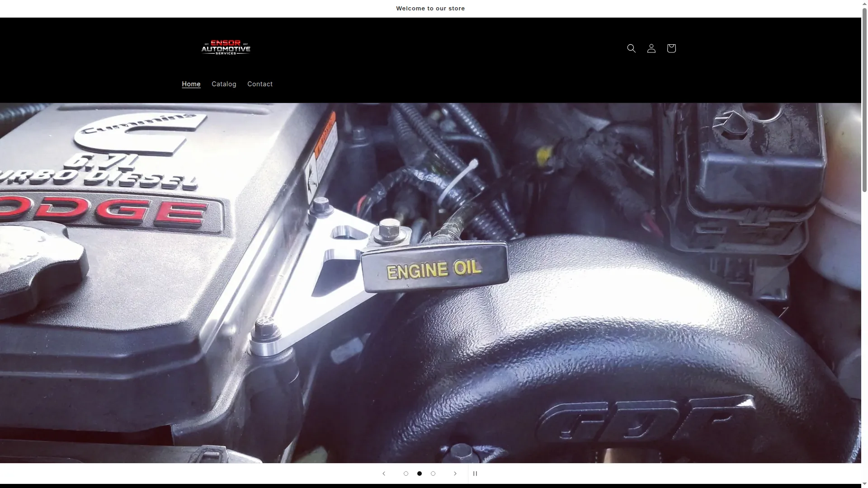Screen dimensions: 868x488
Task: Open the Catalog menu item
Action: (x=224, y=84)
